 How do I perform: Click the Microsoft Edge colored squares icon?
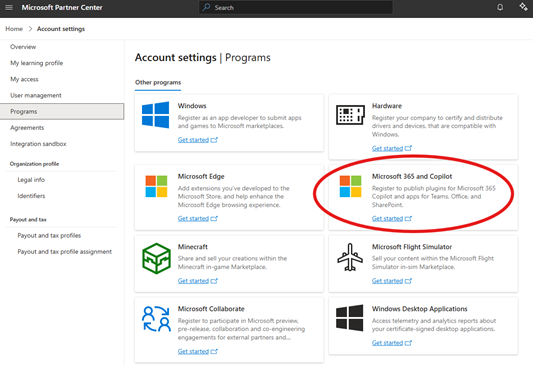[x=156, y=186]
